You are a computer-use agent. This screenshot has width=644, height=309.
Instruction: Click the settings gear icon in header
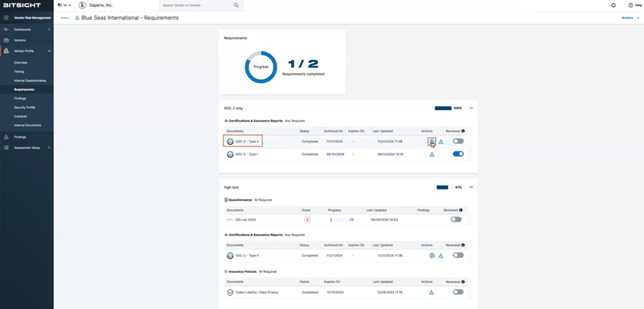(x=613, y=5)
